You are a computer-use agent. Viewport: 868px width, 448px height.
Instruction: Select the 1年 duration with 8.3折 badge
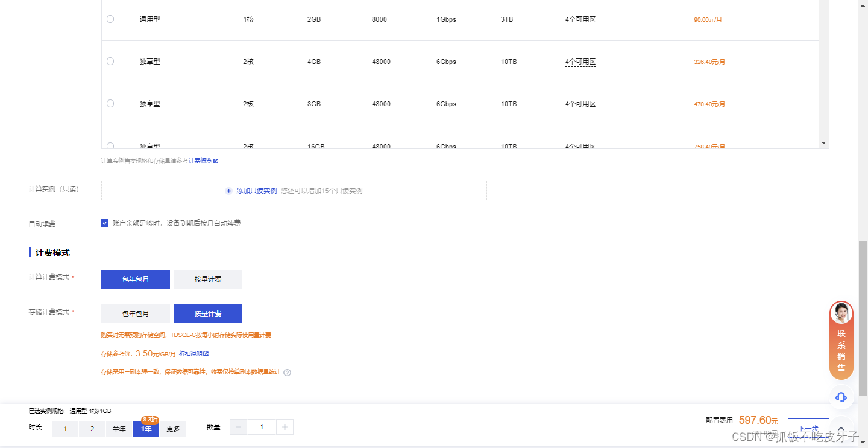tap(146, 428)
